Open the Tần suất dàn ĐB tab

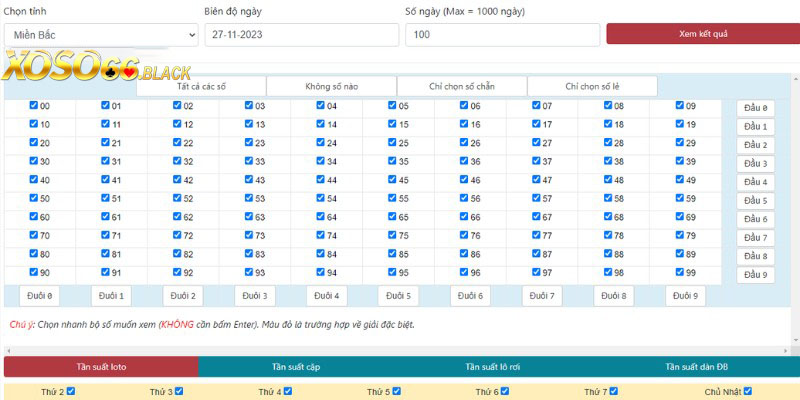tap(696, 367)
